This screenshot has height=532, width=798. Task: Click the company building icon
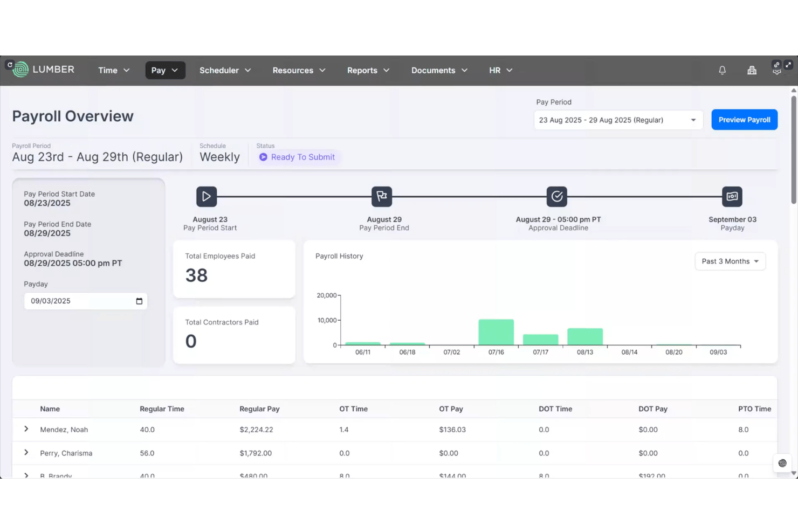[752, 70]
